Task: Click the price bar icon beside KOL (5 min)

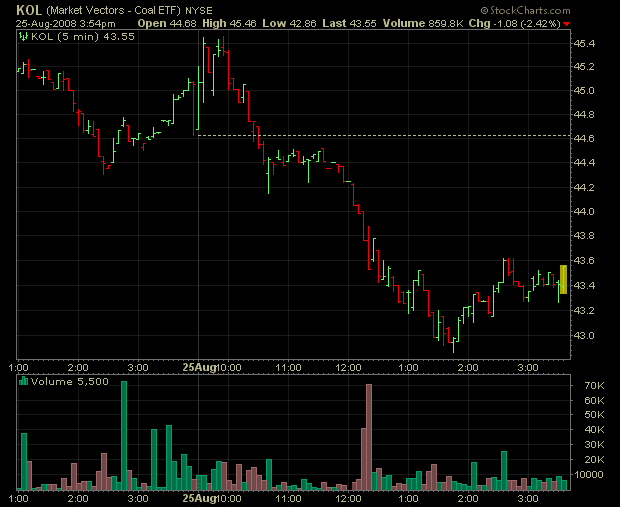Action: tap(24, 37)
